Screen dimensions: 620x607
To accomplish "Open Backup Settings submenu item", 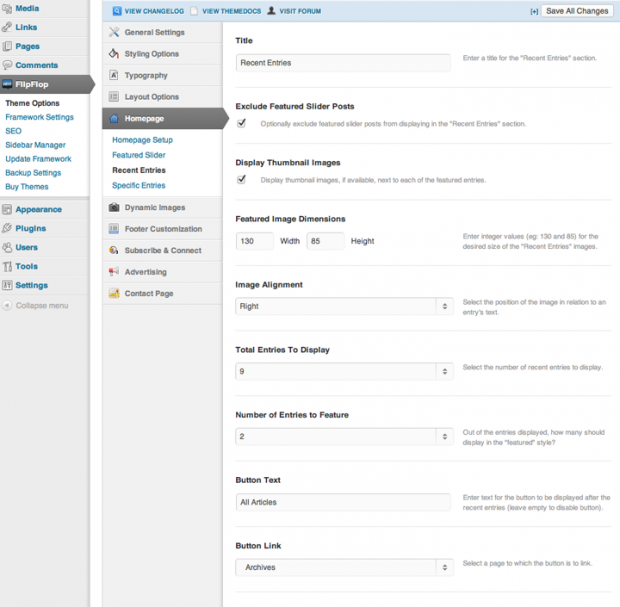I will click(x=33, y=173).
